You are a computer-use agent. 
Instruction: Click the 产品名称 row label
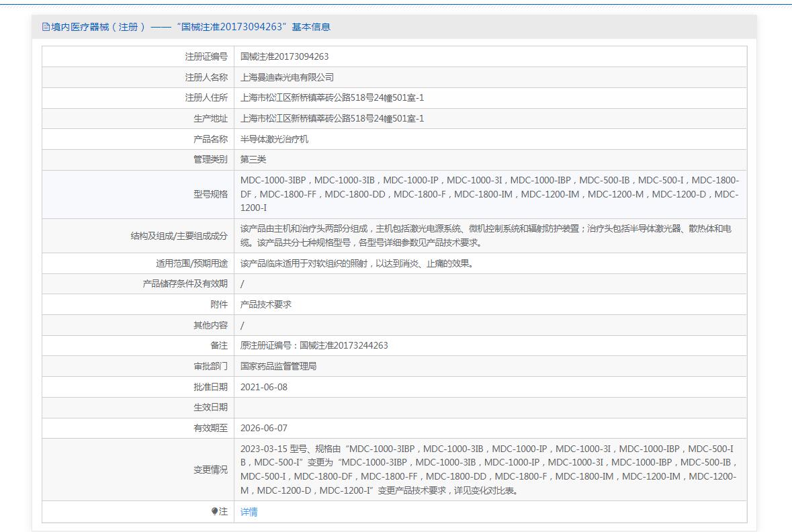pos(211,139)
